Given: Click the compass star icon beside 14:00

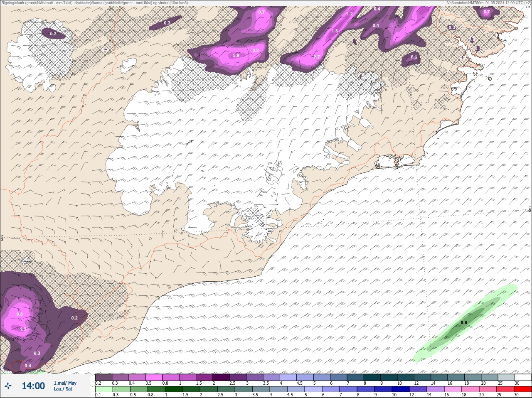Looking at the screenshot, I should [7, 386].
